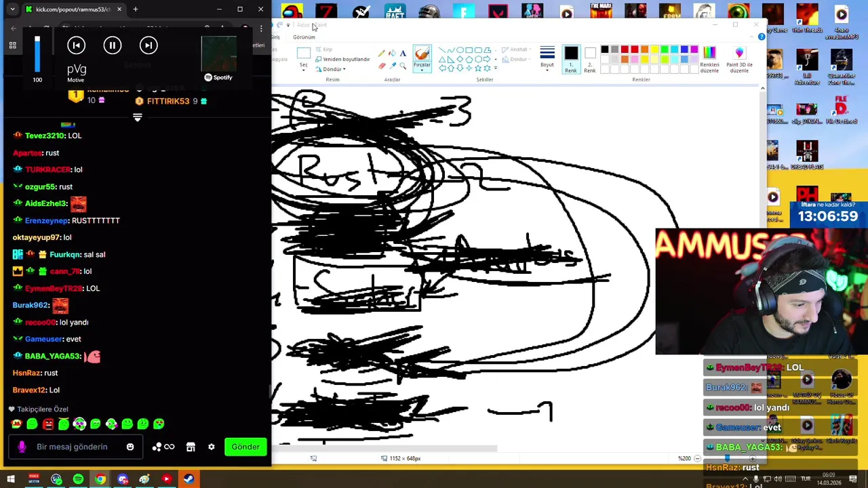
Task: Click the Spotify album art thumbnail
Action: point(218,54)
